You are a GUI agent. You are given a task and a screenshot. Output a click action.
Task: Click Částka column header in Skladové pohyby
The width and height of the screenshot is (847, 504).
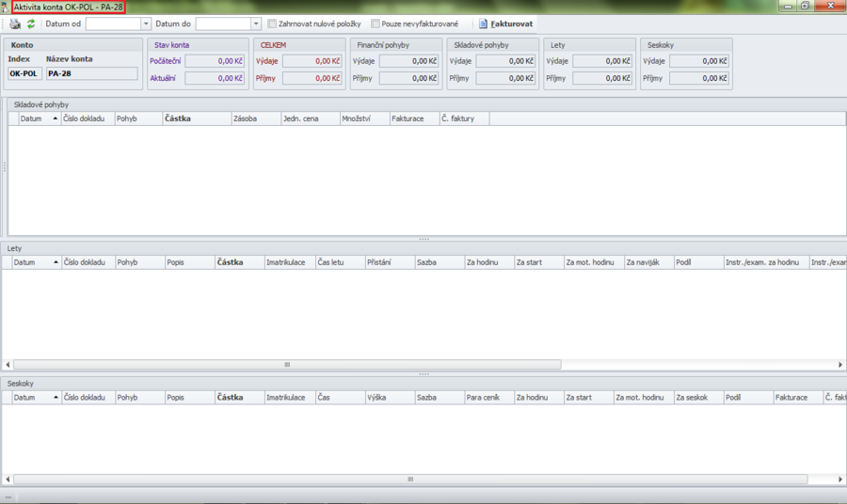(196, 119)
